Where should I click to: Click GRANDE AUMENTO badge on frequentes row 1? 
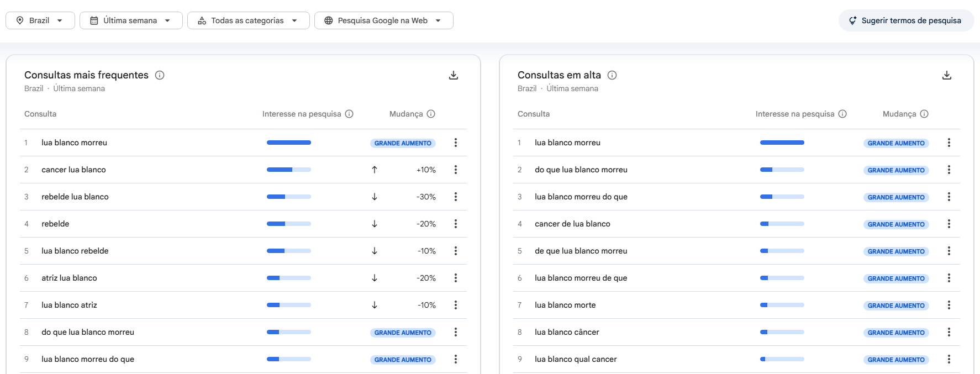coord(403,143)
